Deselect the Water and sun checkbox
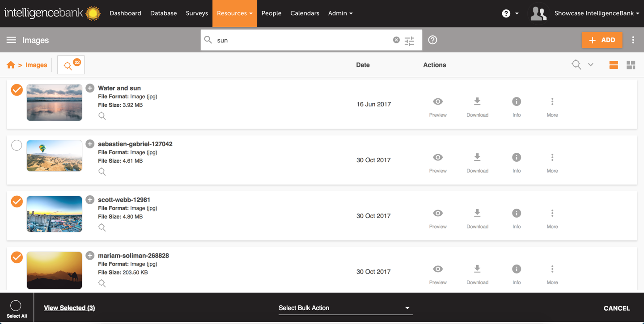Viewport: 644px width, 324px height. click(17, 90)
